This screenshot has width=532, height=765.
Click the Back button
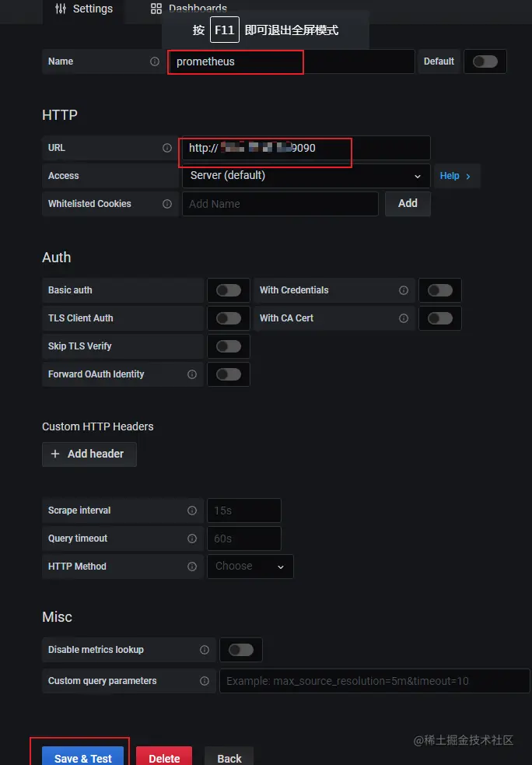click(229, 756)
